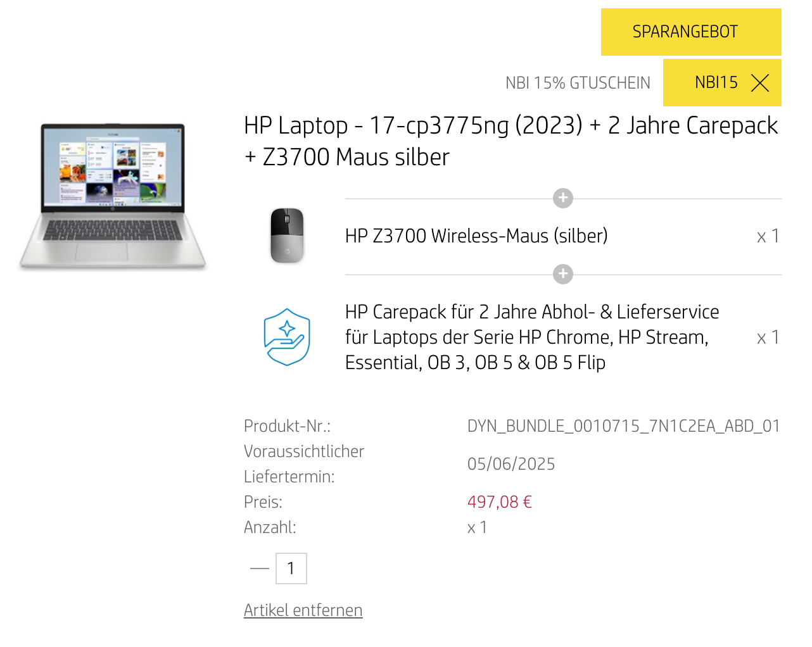Click product number DYN_BUNDLE_0010715 text
Image resolution: width=812 pixels, height=647 pixels.
[623, 426]
